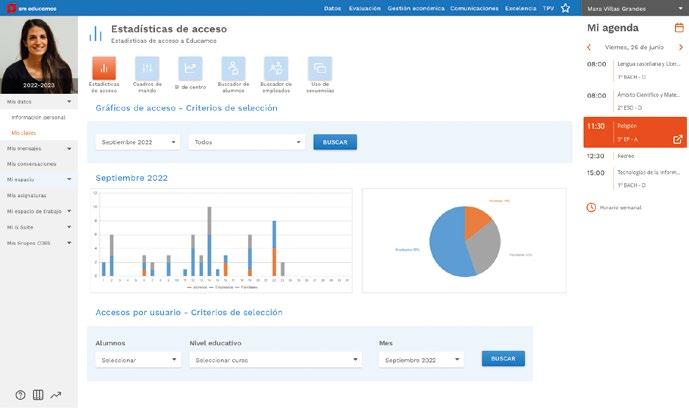This screenshot has width=689, height=420.
Task: Open the Uso de secuencias icon
Action: (x=320, y=68)
